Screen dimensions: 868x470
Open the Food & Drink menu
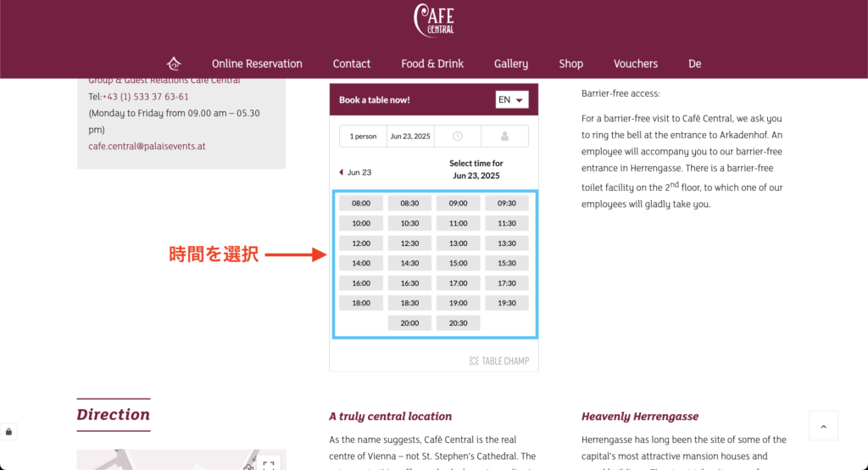[432, 64]
